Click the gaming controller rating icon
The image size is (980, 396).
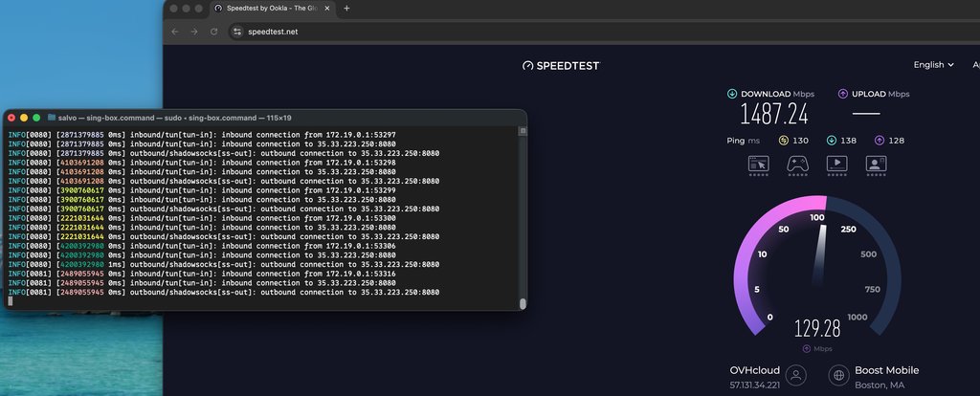(x=797, y=164)
